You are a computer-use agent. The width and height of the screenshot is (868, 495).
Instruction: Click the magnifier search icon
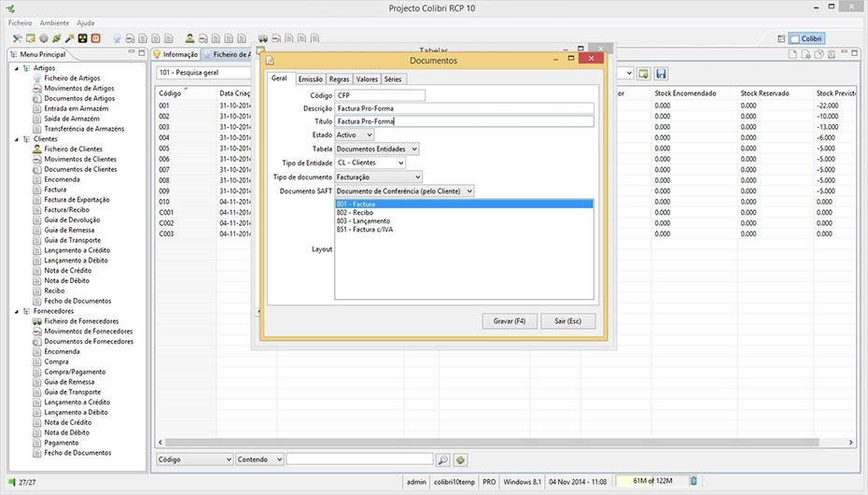point(443,460)
